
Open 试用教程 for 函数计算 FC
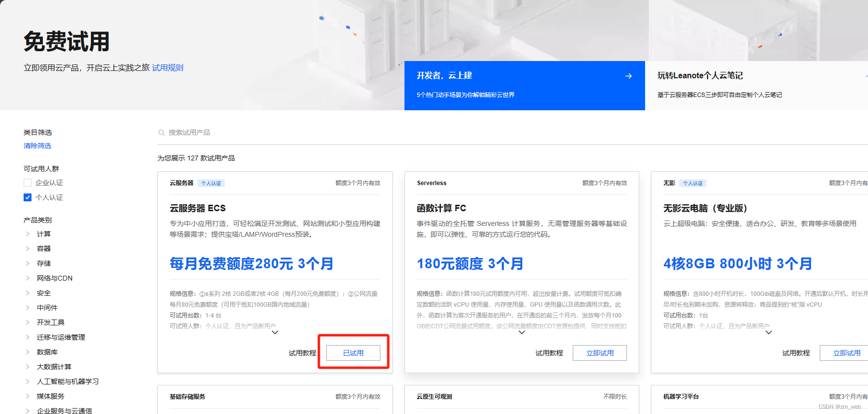point(549,353)
